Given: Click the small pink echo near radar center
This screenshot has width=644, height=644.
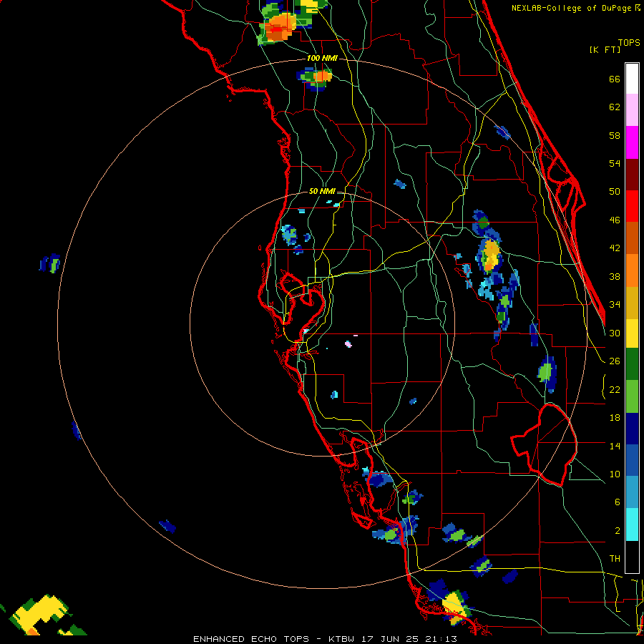Looking at the screenshot, I should point(348,344).
